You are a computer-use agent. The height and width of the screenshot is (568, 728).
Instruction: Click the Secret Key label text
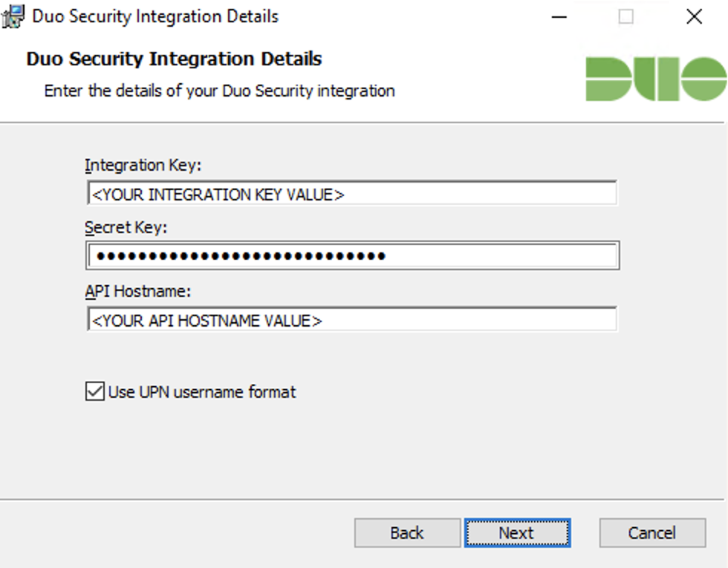pos(117,227)
